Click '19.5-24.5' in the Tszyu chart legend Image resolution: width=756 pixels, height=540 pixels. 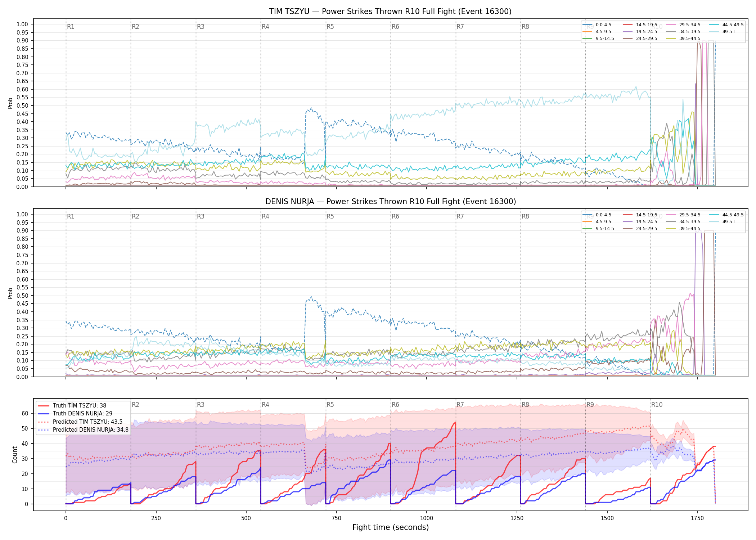(x=647, y=32)
